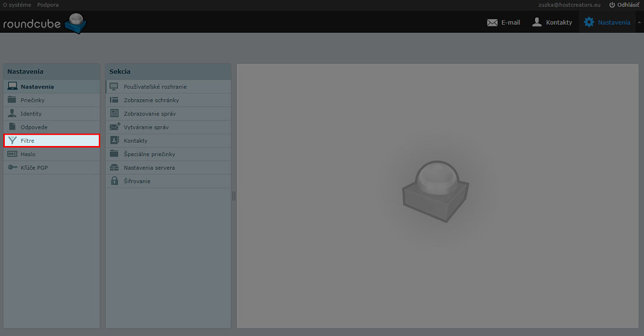Switch to Kontakty in the top bar
Screen dimensions: 644x336
552,23
